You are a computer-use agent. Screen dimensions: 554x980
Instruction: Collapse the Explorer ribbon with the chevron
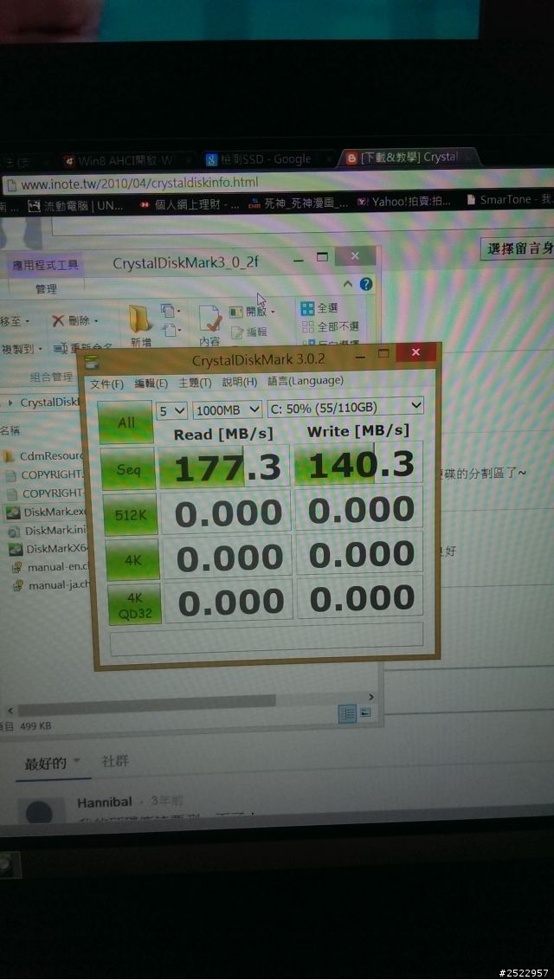(x=348, y=284)
